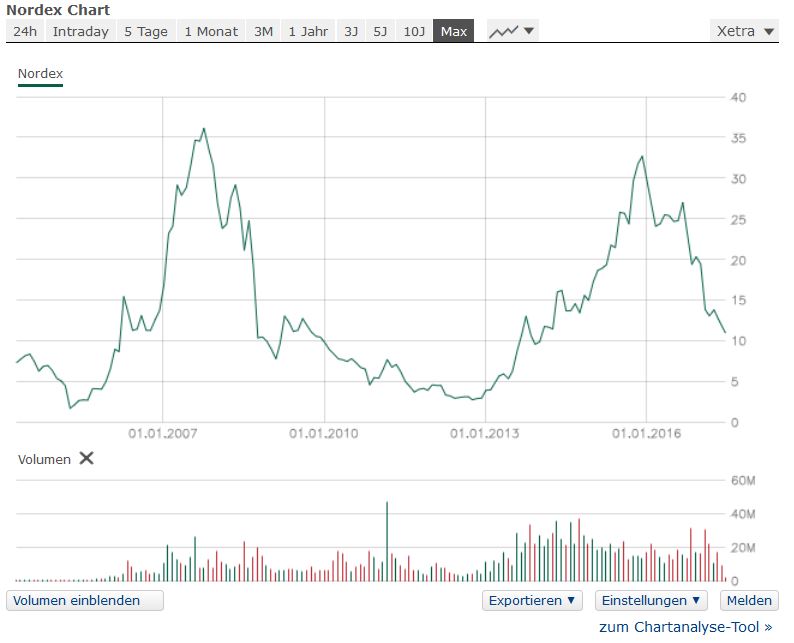The height and width of the screenshot is (643, 794).
Task: Open the Einstellungen dropdown
Action: 651,600
